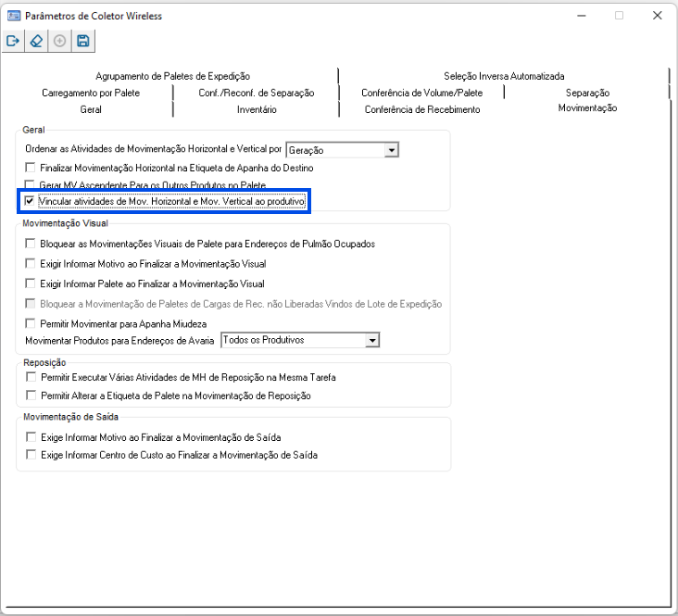Click the disabled add plus icon
This screenshot has width=678, height=616.
(x=59, y=41)
